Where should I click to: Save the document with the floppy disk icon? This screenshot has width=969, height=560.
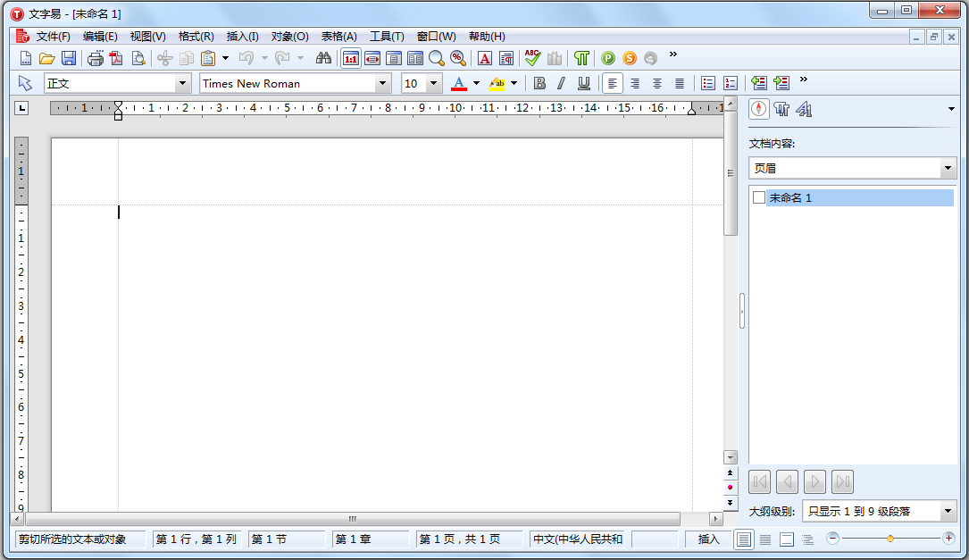[x=69, y=58]
